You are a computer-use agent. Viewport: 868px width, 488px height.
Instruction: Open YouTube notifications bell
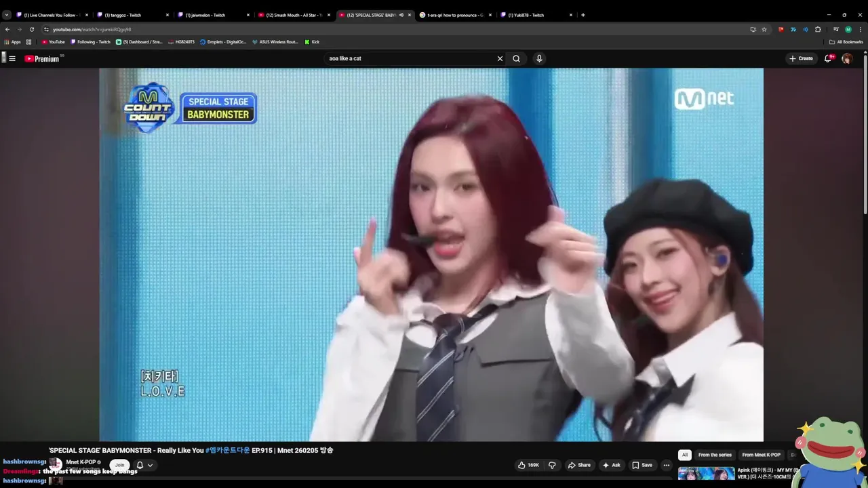pyautogui.click(x=828, y=58)
